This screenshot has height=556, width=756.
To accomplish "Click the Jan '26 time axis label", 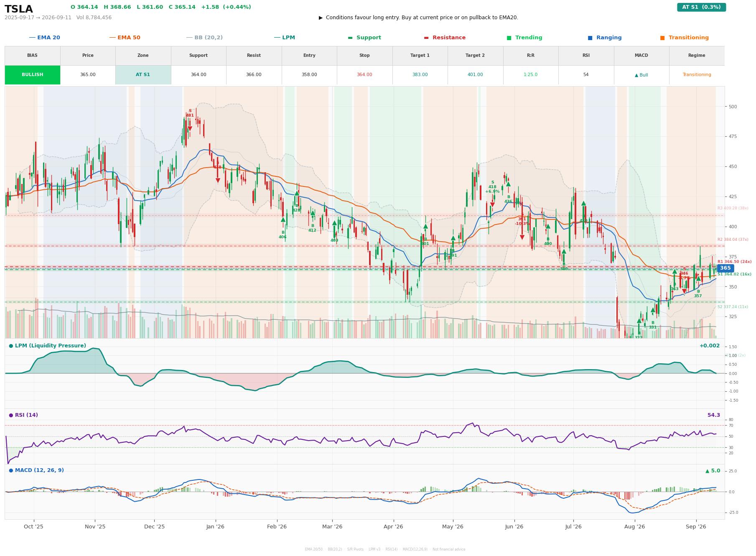I will (215, 527).
